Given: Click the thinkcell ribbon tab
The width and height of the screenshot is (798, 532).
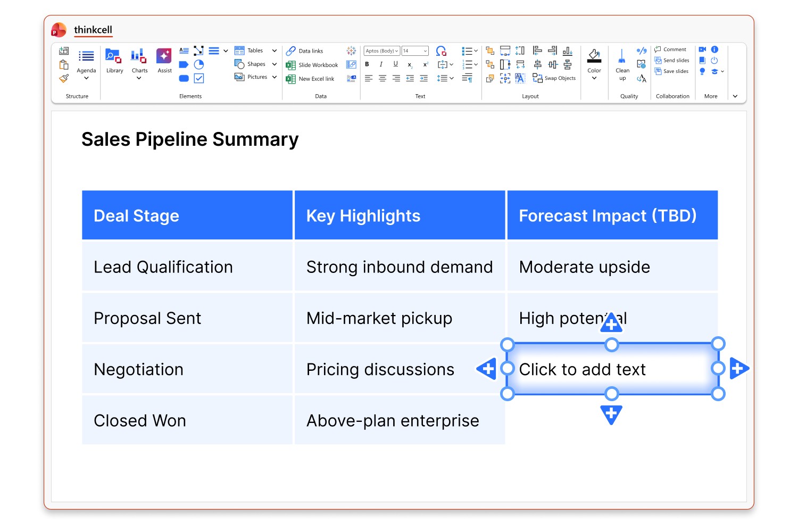Looking at the screenshot, I should pos(93,30).
